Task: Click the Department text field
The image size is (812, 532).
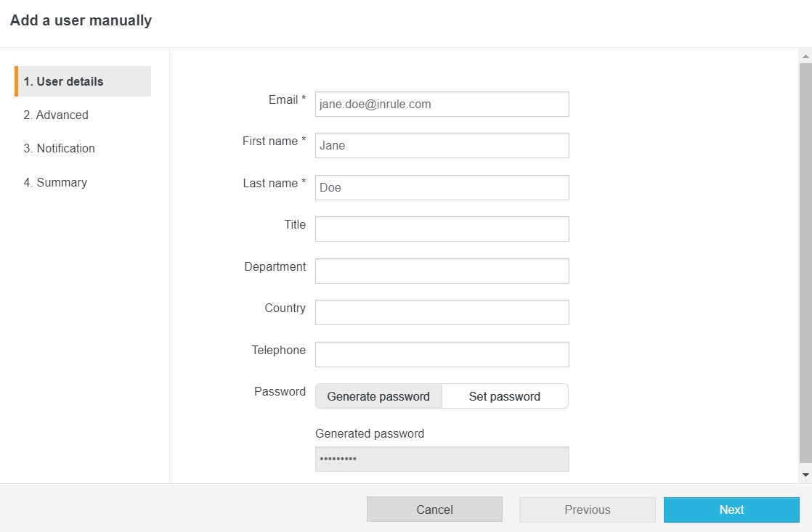Action: click(x=442, y=271)
